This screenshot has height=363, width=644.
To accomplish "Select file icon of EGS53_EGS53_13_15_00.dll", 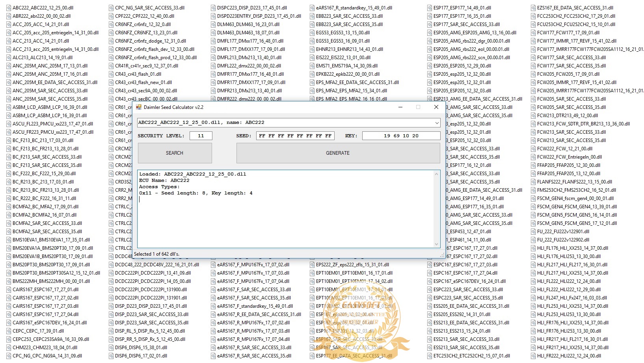I will [x=312, y=32].
